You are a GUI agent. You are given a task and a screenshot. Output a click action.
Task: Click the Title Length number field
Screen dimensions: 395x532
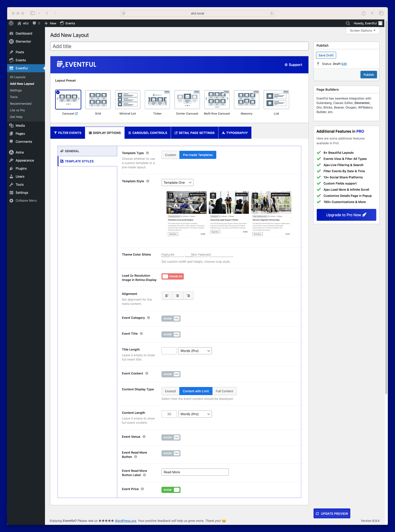pyautogui.click(x=169, y=351)
